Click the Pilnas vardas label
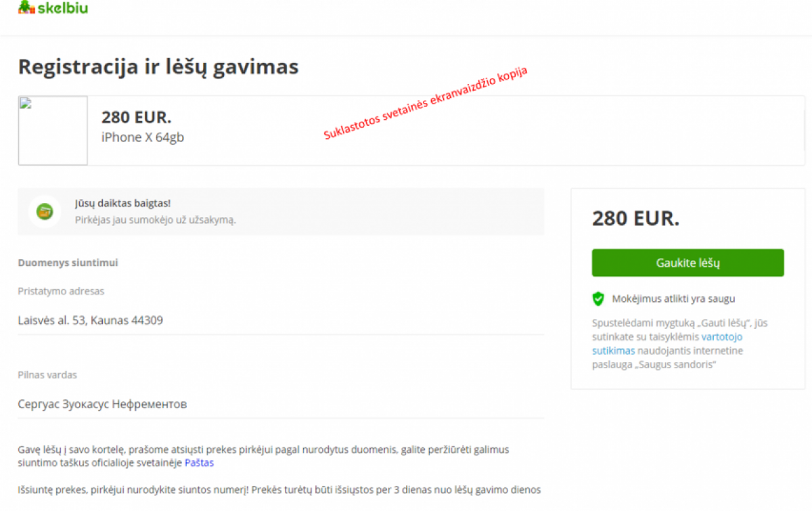Image resolution: width=812 pixels, height=511 pixels. (47, 375)
